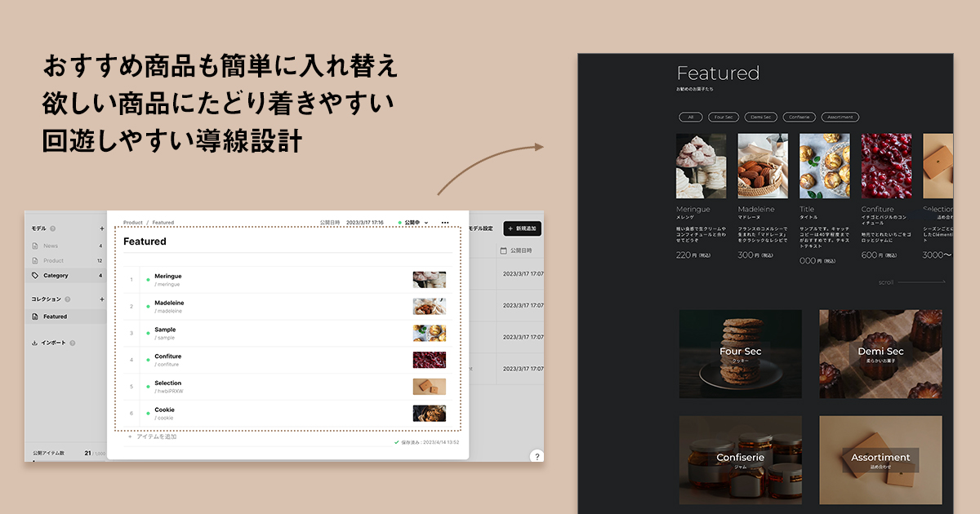The image size is (980, 514).
Task: Click the Featured collection icon in sidebar
Action: [x=35, y=317]
